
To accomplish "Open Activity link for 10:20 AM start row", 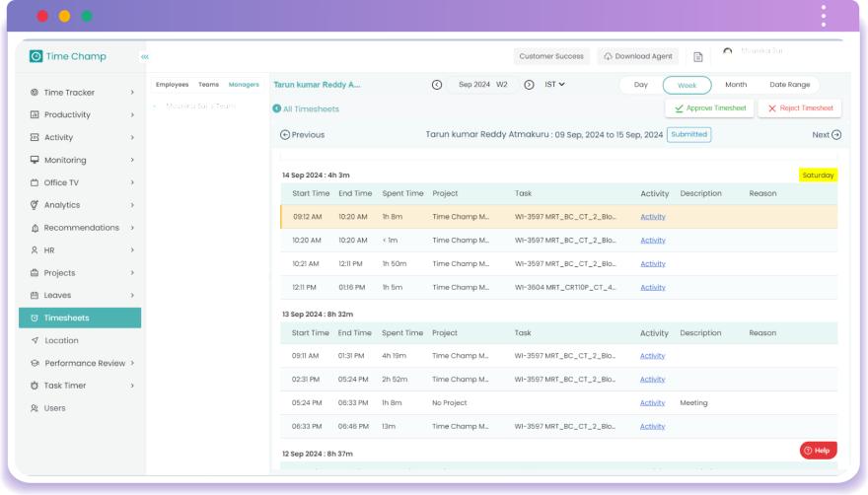I will (653, 241).
